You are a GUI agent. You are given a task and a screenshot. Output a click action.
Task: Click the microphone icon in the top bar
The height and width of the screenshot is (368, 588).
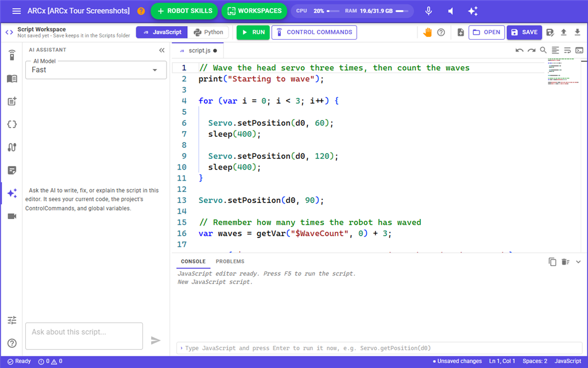click(428, 11)
